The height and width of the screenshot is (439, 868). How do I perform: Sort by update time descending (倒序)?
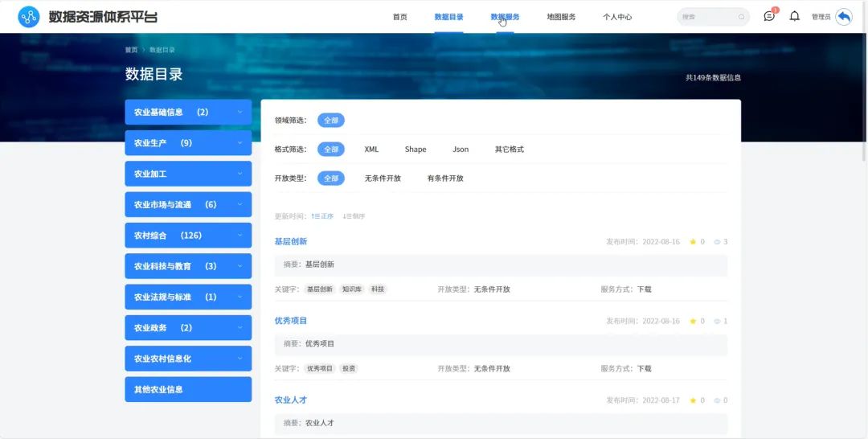354,216
